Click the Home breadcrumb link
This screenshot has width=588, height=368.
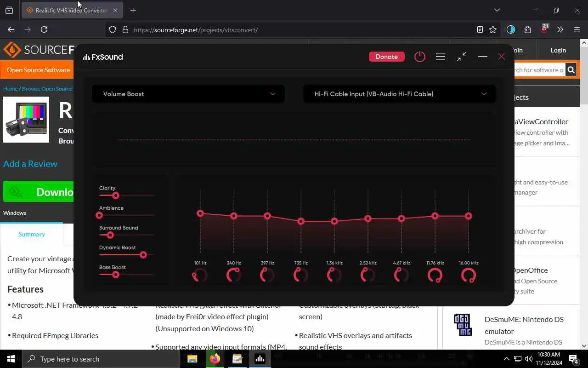(x=10, y=88)
